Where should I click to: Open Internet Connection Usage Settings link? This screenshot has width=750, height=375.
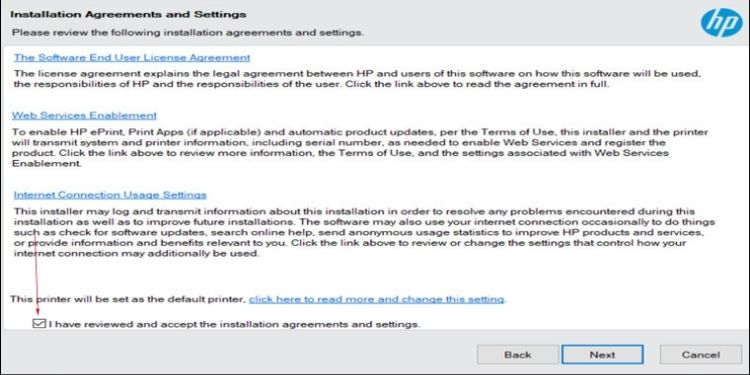pos(110,195)
